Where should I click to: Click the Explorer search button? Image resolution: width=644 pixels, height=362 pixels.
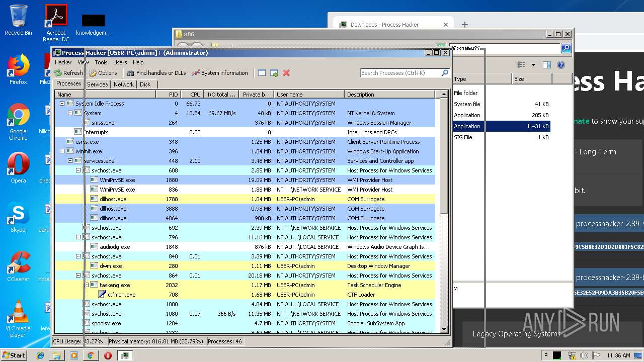click(x=566, y=48)
